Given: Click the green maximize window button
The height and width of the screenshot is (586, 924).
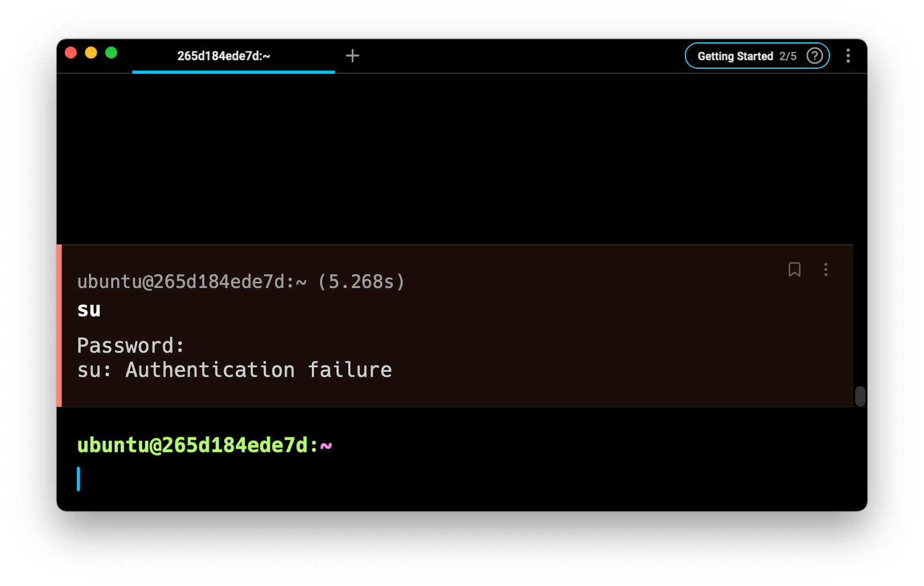Looking at the screenshot, I should (111, 53).
